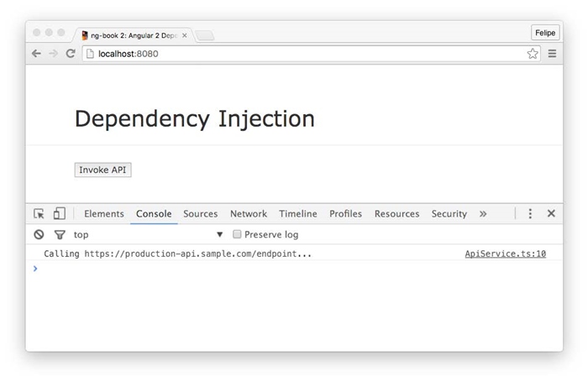Image resolution: width=588 pixels, height=382 pixels.
Task: Click the inspect element picker icon
Action: (39, 214)
